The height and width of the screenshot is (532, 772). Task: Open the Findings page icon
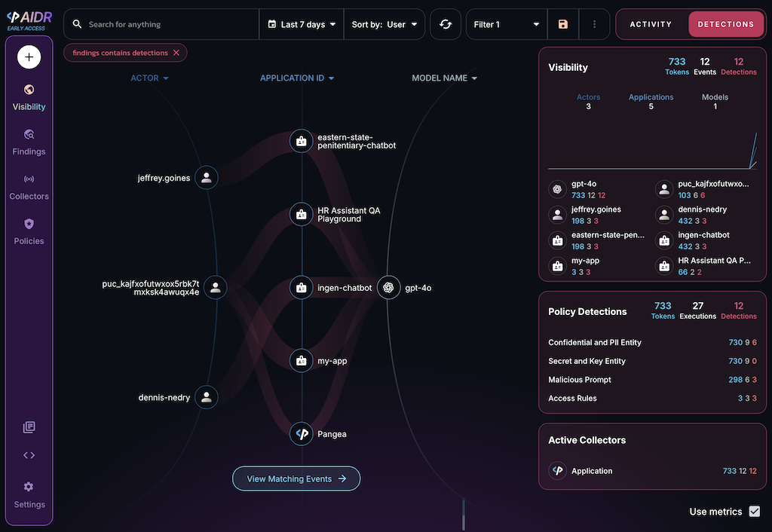click(x=29, y=135)
